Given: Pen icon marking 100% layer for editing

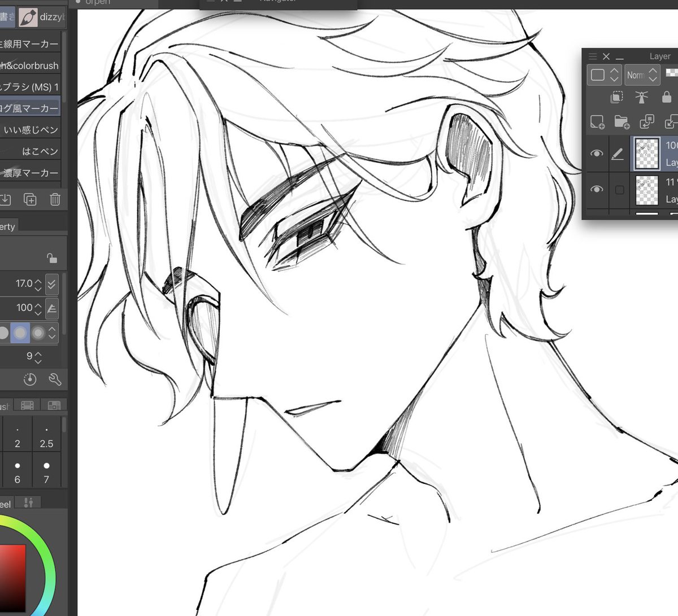Looking at the screenshot, I should pyautogui.click(x=618, y=153).
